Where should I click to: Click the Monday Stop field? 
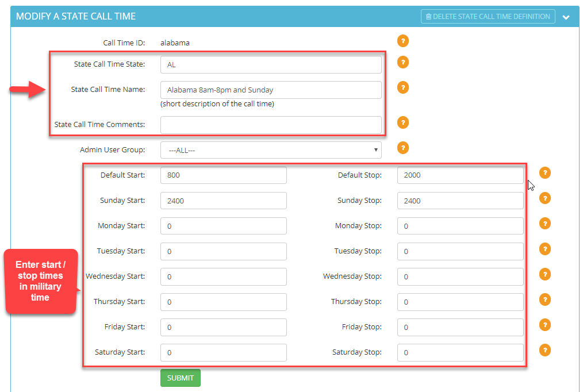pyautogui.click(x=461, y=226)
